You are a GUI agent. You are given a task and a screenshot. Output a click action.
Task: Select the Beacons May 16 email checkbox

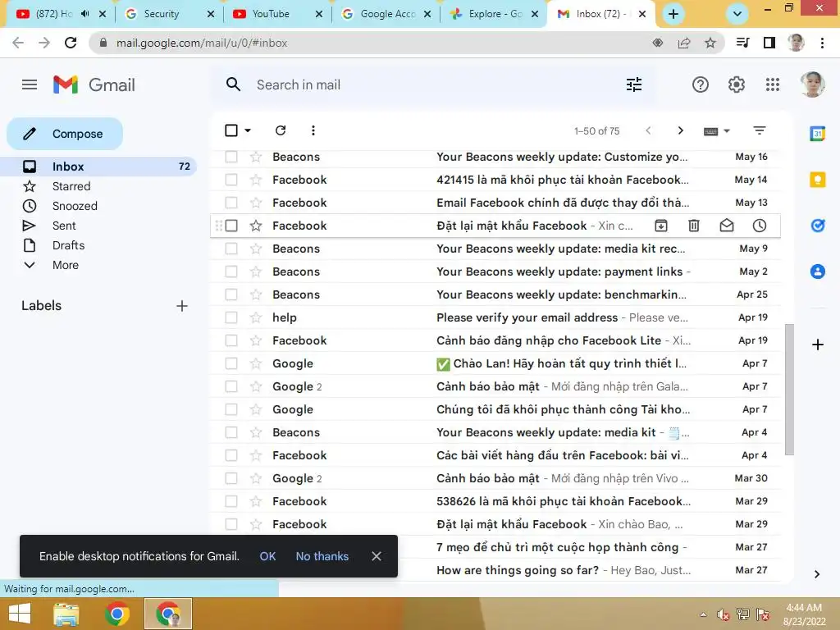coord(231,157)
